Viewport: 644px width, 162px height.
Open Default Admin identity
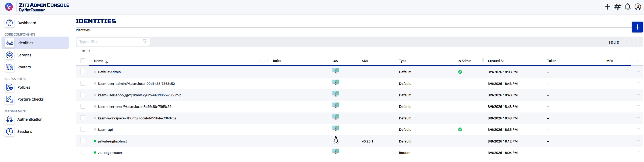coord(109,72)
